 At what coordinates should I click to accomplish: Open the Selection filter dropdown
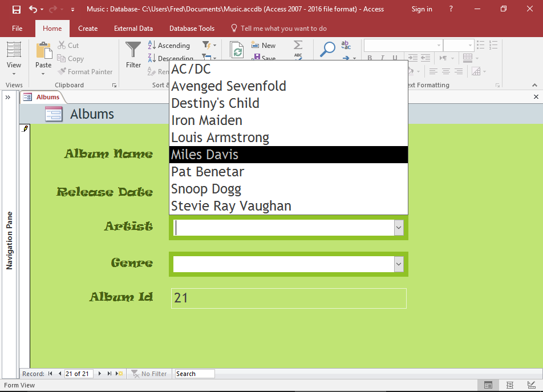tap(209, 46)
